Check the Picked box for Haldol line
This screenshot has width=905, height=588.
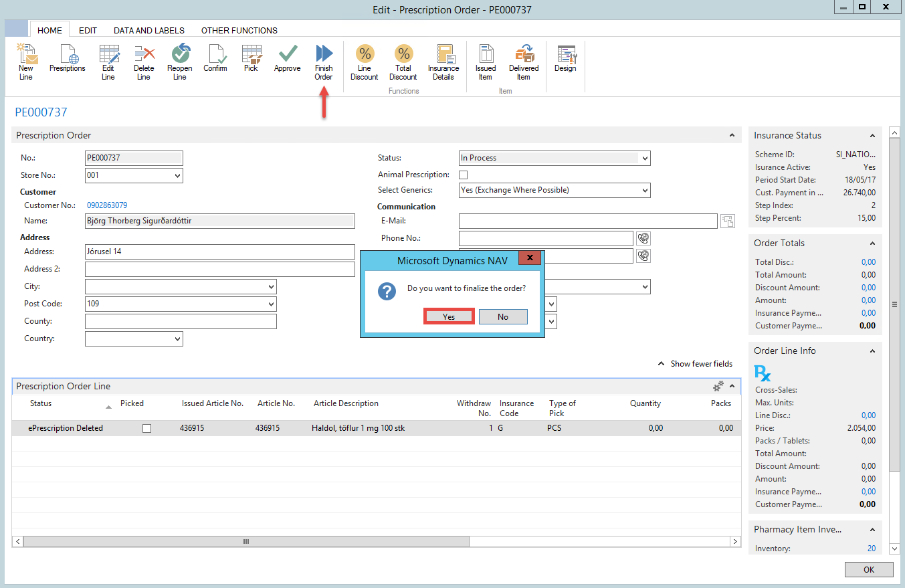(147, 428)
